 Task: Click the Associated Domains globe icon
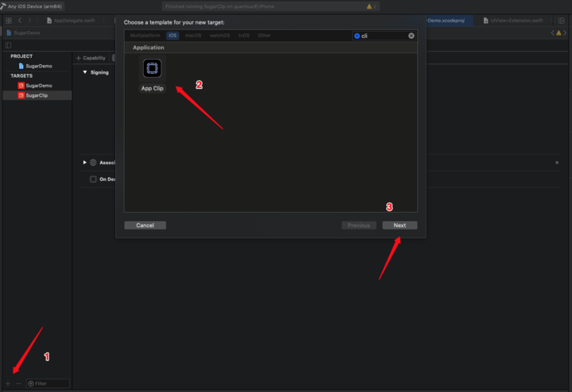pos(93,163)
